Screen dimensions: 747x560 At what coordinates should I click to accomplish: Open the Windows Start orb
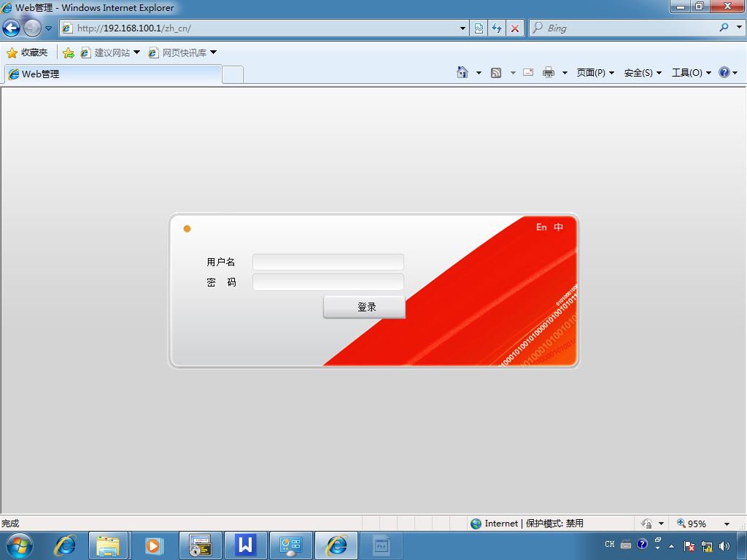pos(20,545)
